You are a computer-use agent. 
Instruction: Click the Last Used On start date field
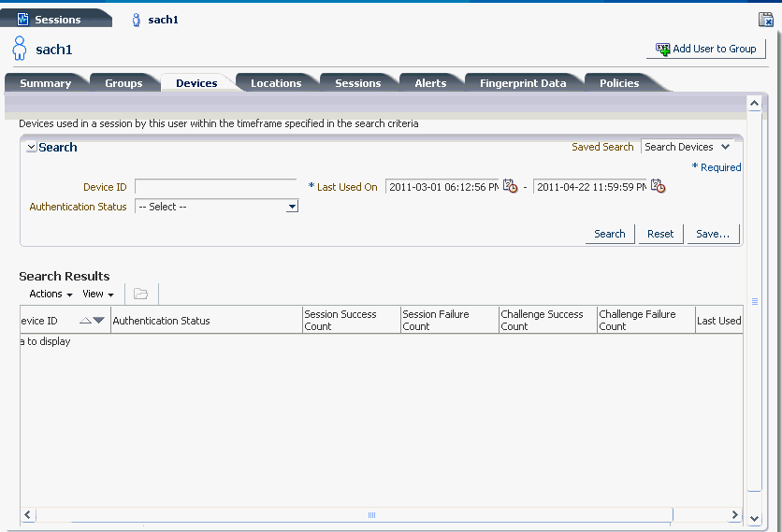point(442,187)
